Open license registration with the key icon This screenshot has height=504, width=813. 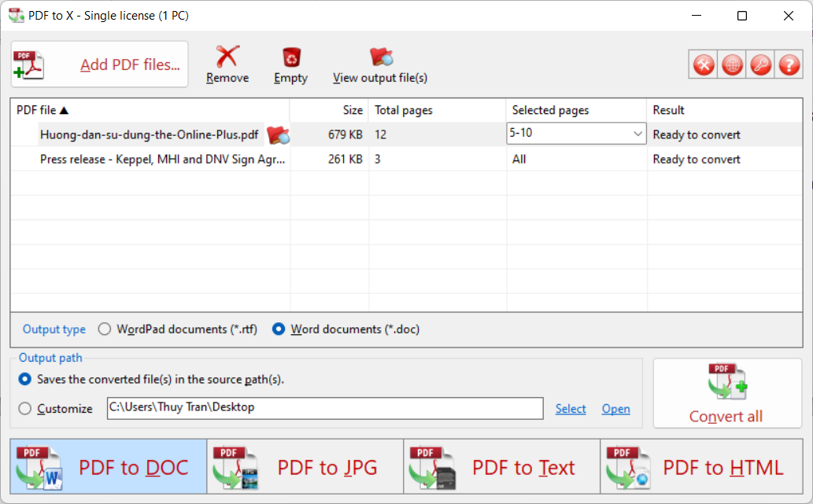(760, 64)
